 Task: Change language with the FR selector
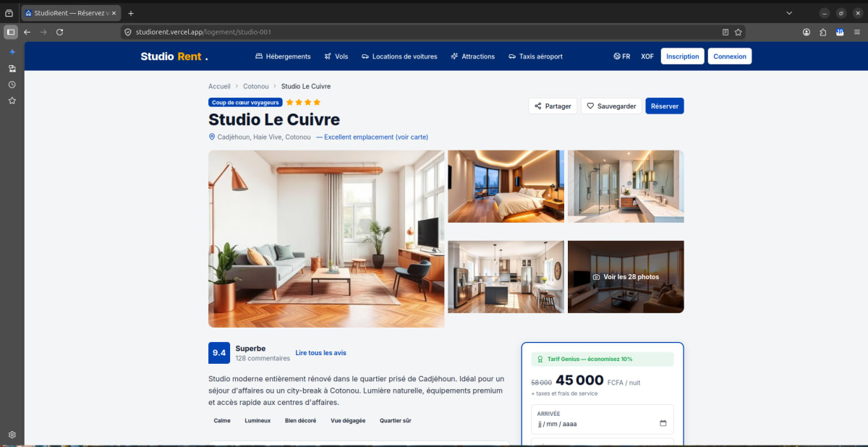point(621,56)
